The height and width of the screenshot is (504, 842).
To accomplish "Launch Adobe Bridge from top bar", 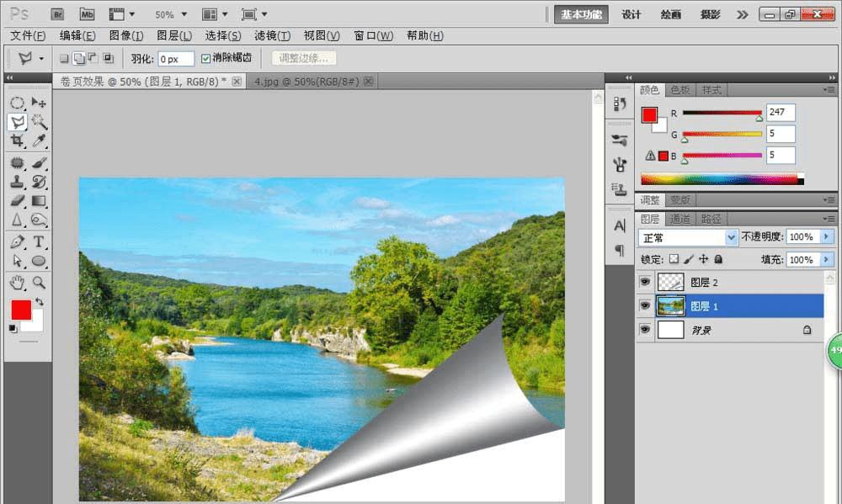I will (57, 14).
